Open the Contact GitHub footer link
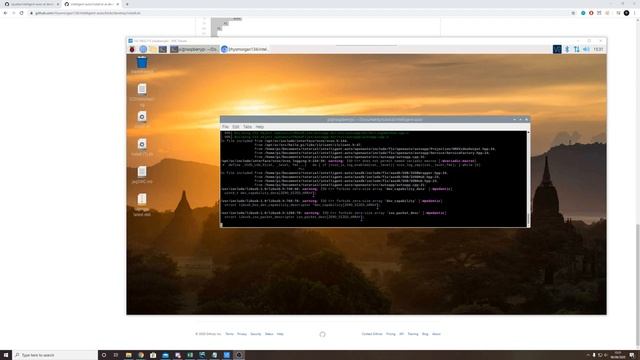Image resolution: width=640 pixels, height=360 pixels. click(372, 334)
